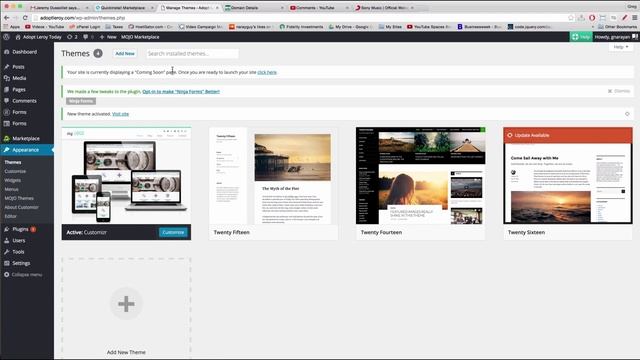Open Widgets submenu item
Image resolution: width=640 pixels, height=360 pixels.
[13, 180]
